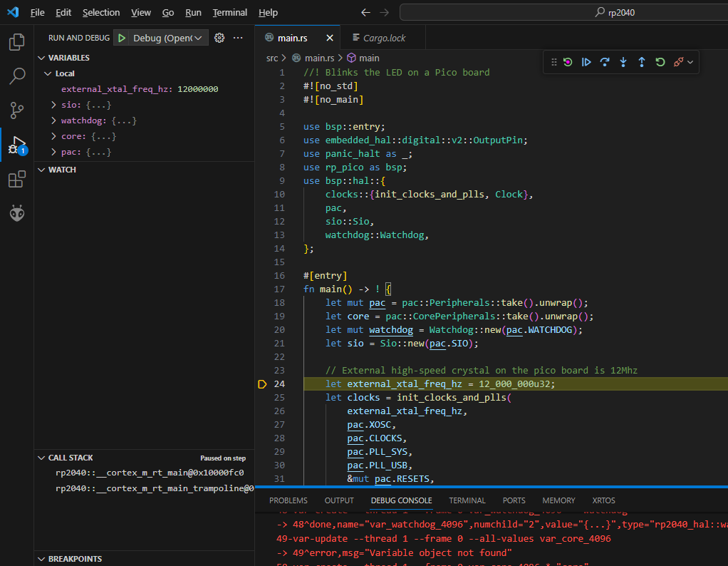
Task: Switch to the PROBLEMS panel tab
Action: (288, 500)
